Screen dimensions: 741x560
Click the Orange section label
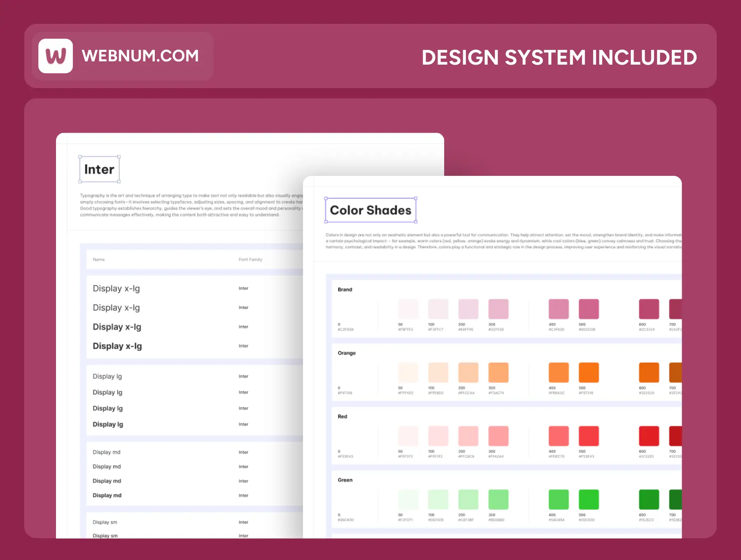(347, 353)
